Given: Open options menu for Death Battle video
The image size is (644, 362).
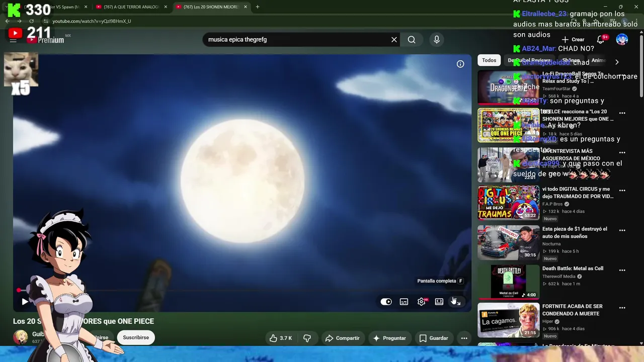Looking at the screenshot, I should (x=622, y=270).
